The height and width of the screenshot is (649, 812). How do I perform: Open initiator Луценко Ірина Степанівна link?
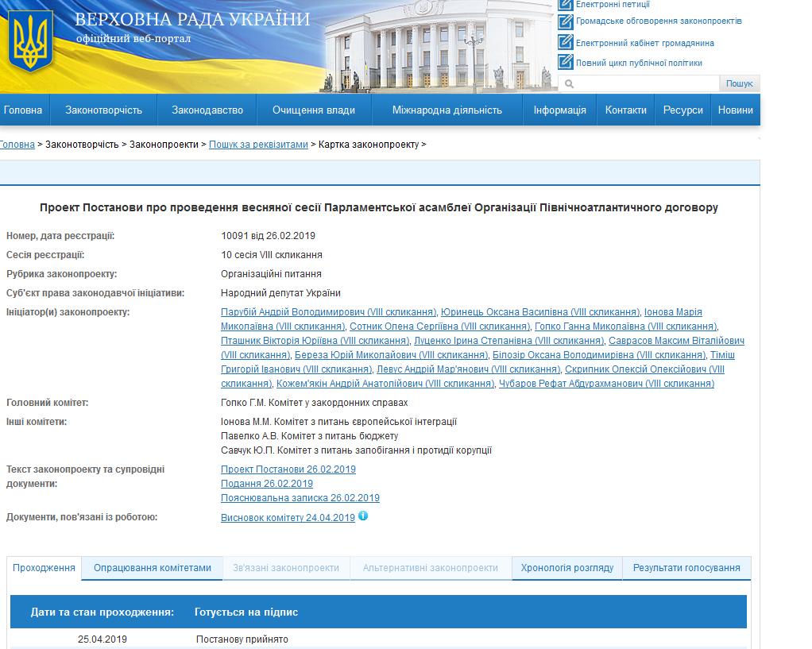tap(508, 340)
